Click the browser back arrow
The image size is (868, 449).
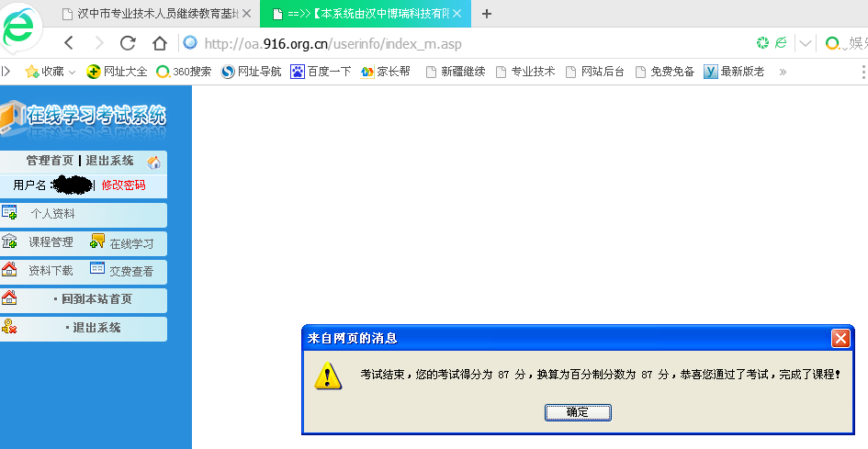coord(69,43)
